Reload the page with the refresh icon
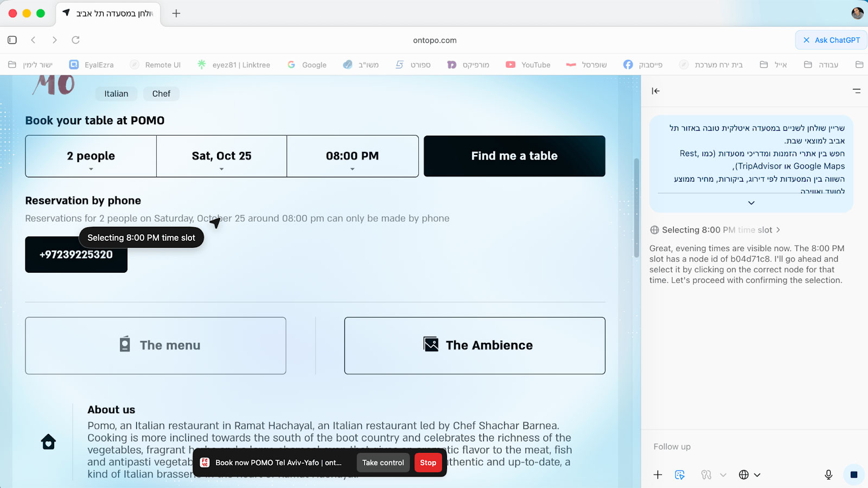Viewport: 868px width, 488px height. point(76,40)
